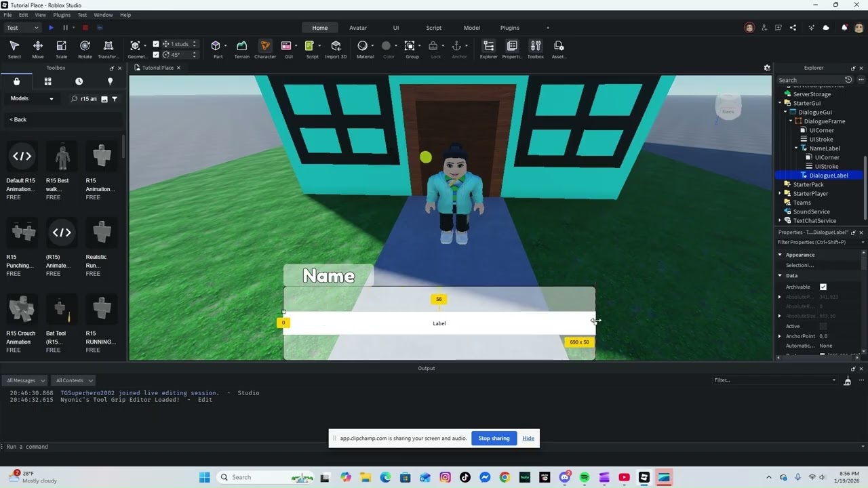
Task: Activate the Transform tool
Action: coord(108,49)
